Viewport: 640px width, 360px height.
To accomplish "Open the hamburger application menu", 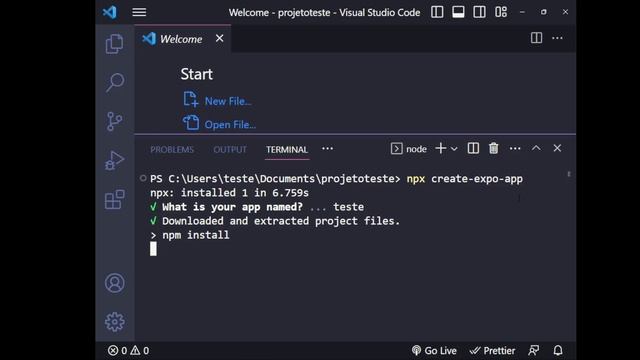I will tap(139, 12).
